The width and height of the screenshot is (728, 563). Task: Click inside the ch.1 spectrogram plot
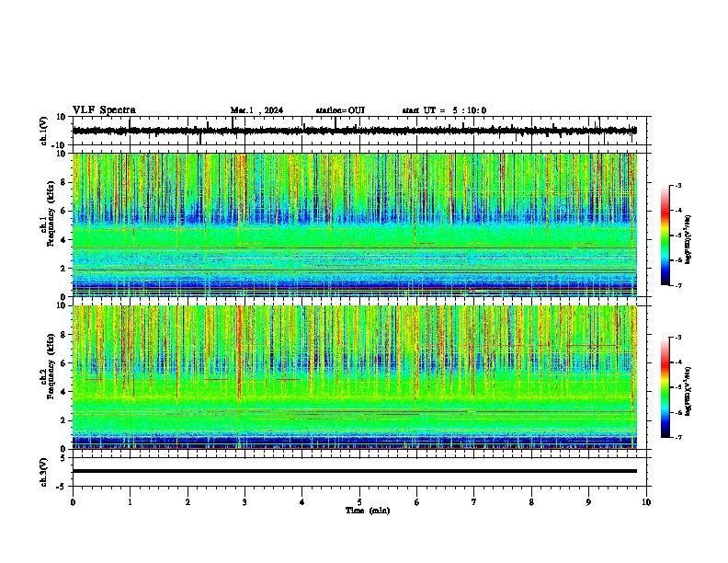pos(355,224)
